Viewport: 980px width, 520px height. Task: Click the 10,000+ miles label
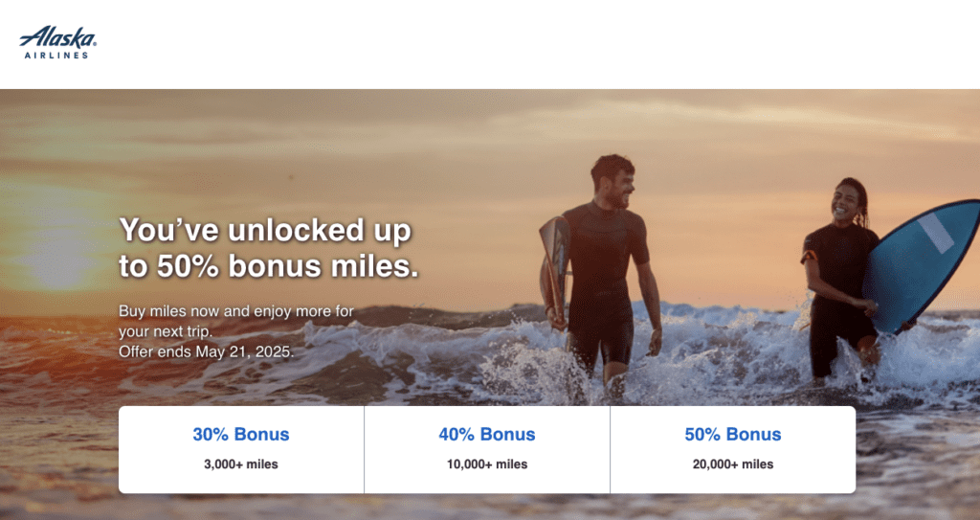pos(487,464)
